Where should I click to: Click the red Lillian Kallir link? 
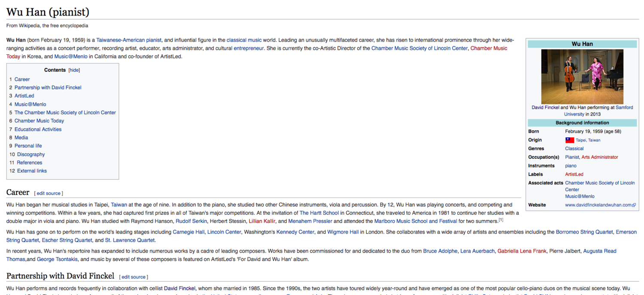click(x=262, y=221)
